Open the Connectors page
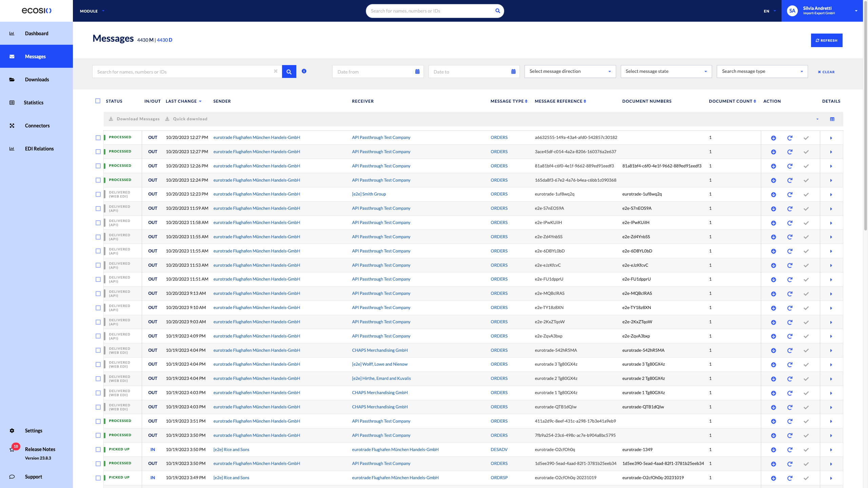The width and height of the screenshot is (868, 488). pos(37,125)
